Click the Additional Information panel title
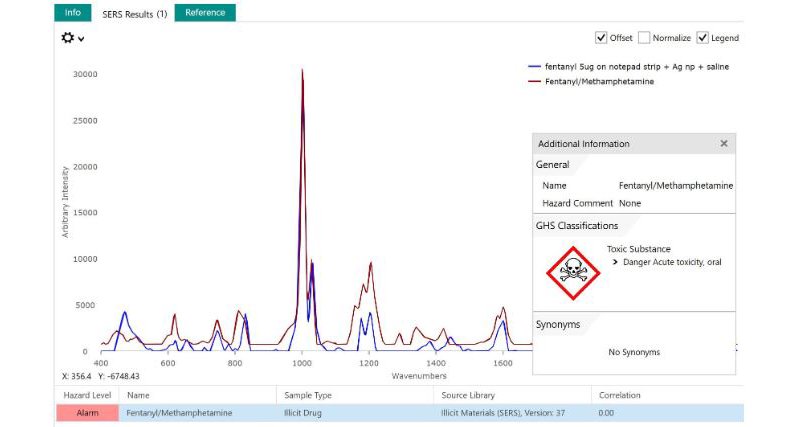 [584, 144]
